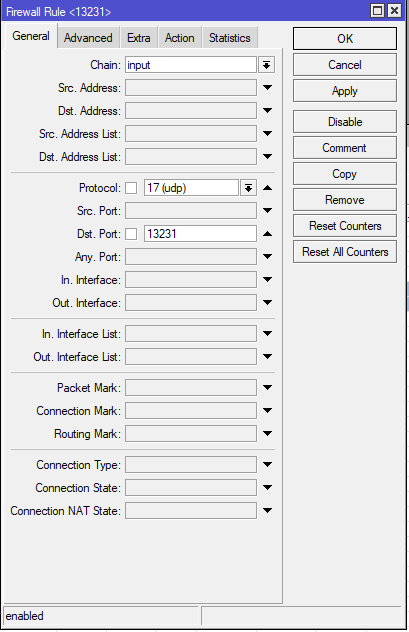409x632 pixels.
Task: Select the General tab
Action: click(x=31, y=36)
